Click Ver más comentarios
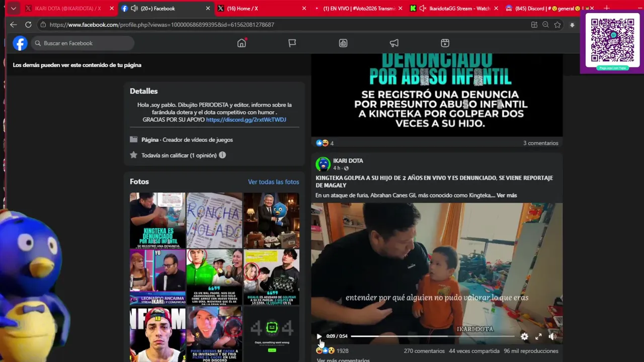 click(x=343, y=359)
